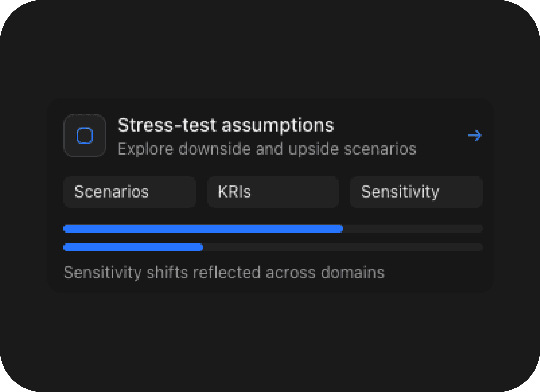The image size is (540, 392).
Task: Open the Sensitivity tab chip
Action: (x=416, y=192)
